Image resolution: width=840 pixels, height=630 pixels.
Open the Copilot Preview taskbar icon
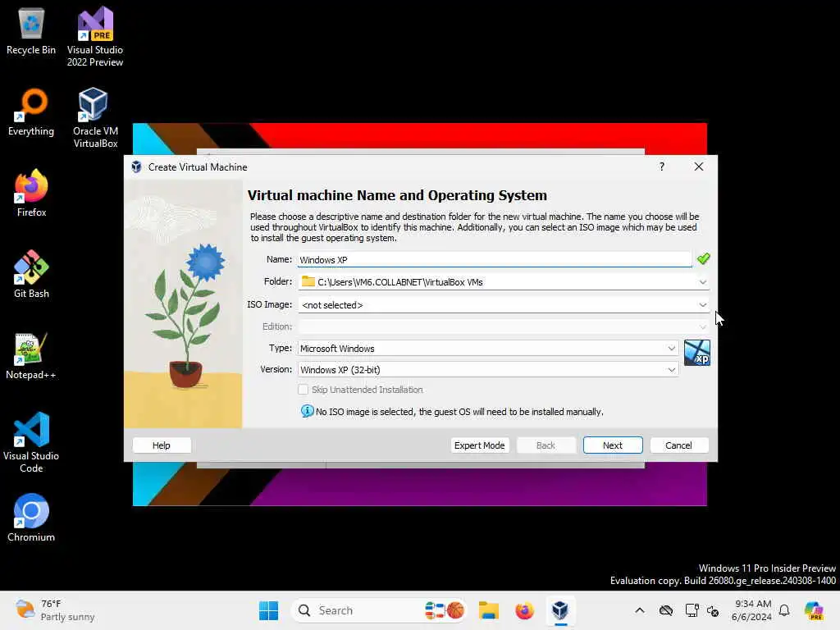(x=815, y=610)
